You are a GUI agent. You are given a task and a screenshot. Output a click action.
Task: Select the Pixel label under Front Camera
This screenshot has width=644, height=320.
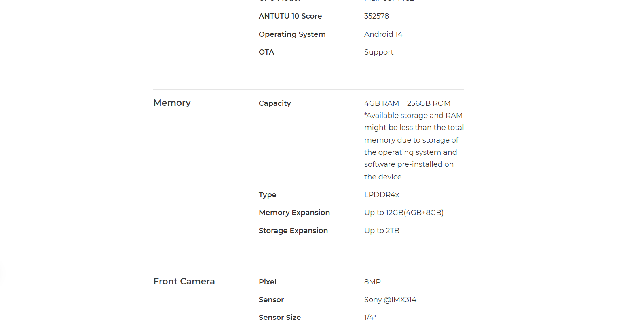(x=268, y=282)
